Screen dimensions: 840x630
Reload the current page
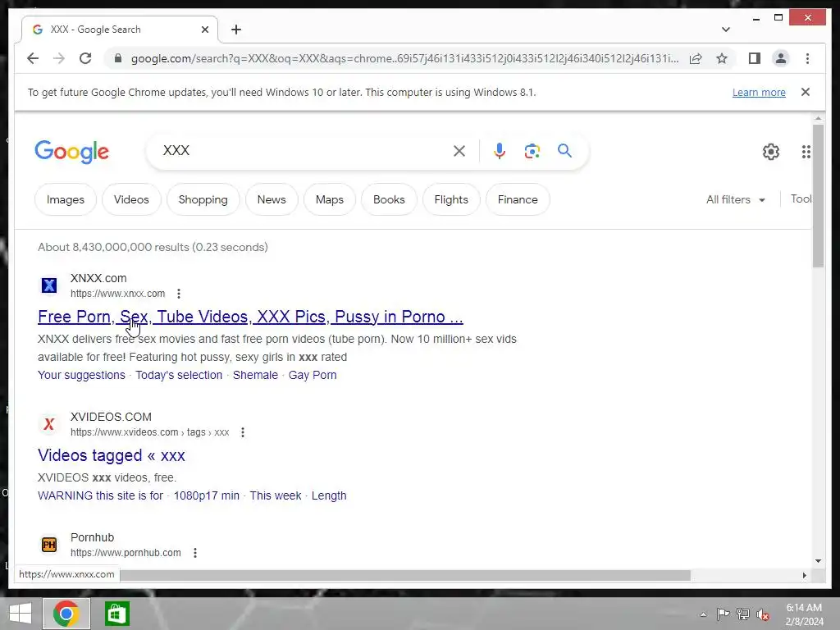pos(85,58)
